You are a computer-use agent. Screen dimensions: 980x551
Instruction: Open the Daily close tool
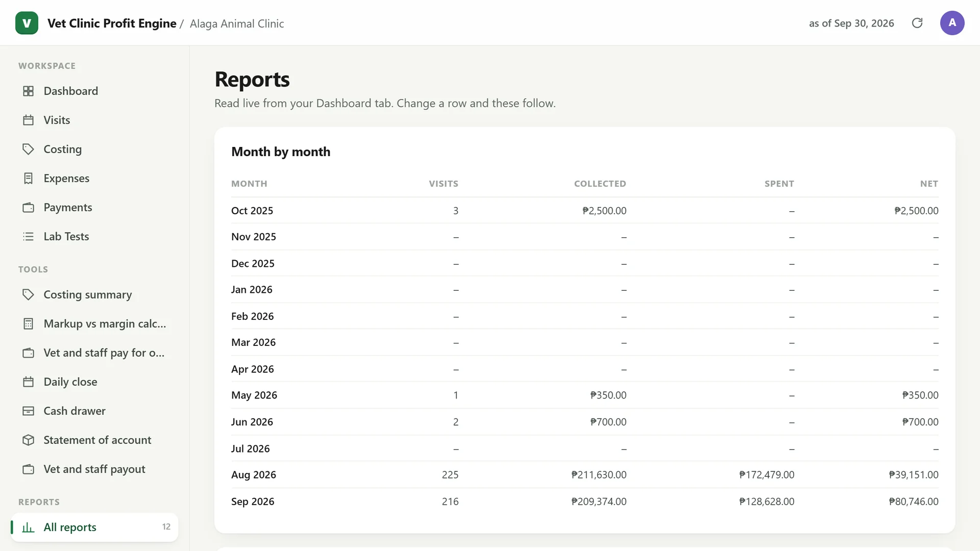pyautogui.click(x=94, y=382)
